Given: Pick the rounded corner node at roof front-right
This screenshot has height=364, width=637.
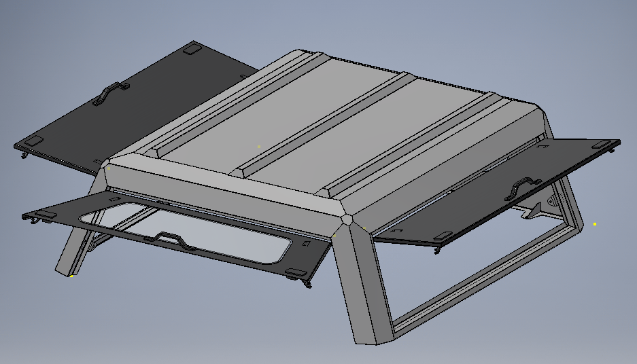Looking at the screenshot, I should [x=347, y=219].
